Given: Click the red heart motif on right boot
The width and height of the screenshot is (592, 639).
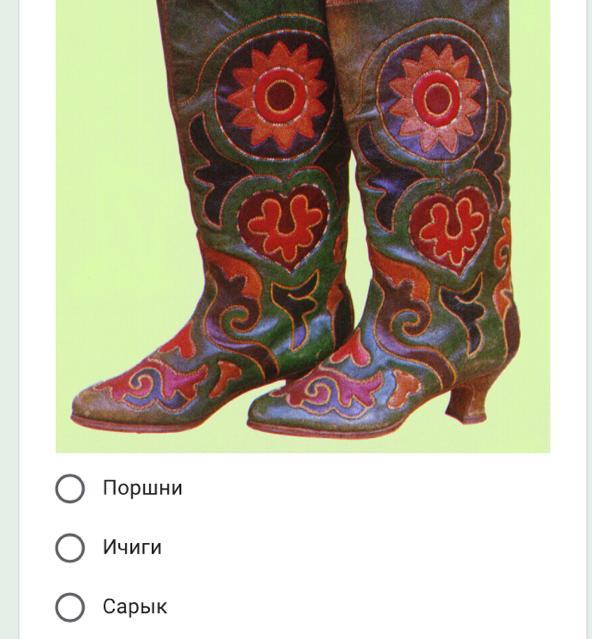Looking at the screenshot, I should click(x=450, y=230).
